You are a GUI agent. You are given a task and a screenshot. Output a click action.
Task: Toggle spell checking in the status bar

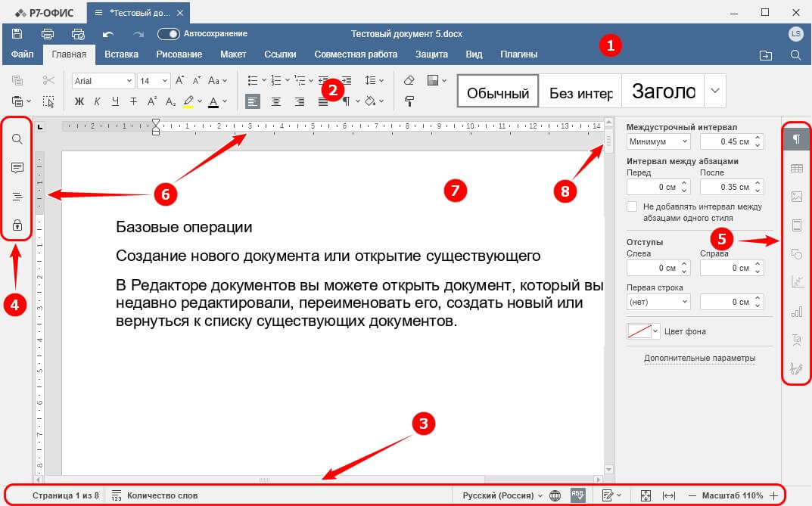pyautogui.click(x=577, y=495)
